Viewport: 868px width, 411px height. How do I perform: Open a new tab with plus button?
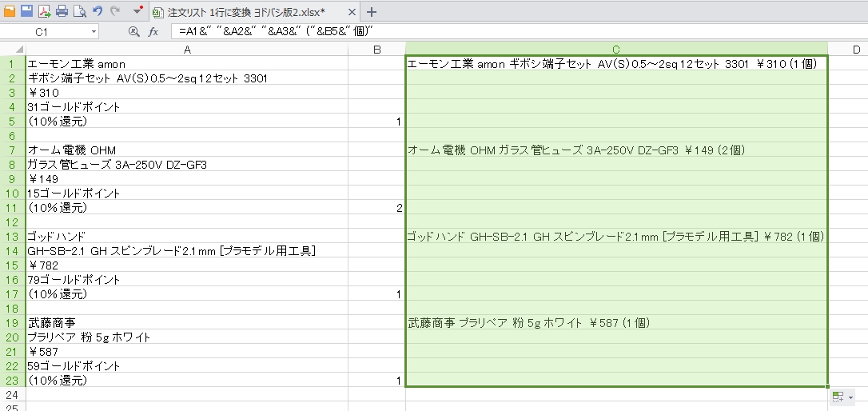click(x=371, y=12)
